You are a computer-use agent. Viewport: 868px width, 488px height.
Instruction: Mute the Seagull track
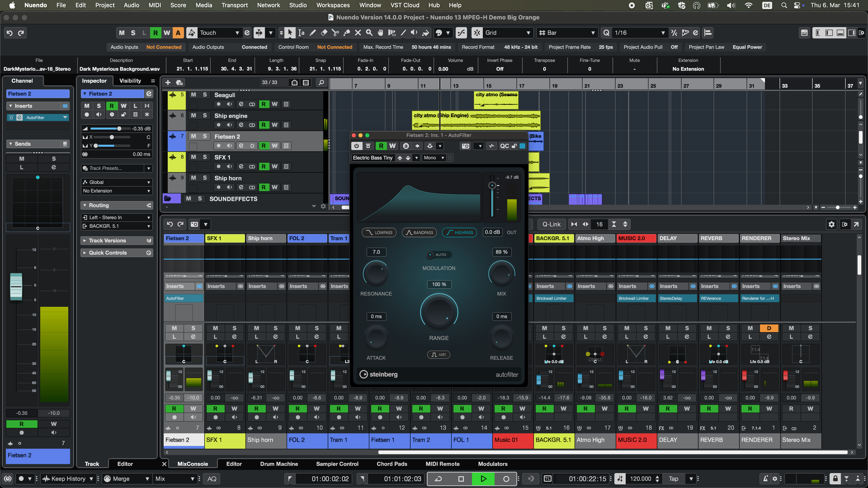pyautogui.click(x=193, y=95)
